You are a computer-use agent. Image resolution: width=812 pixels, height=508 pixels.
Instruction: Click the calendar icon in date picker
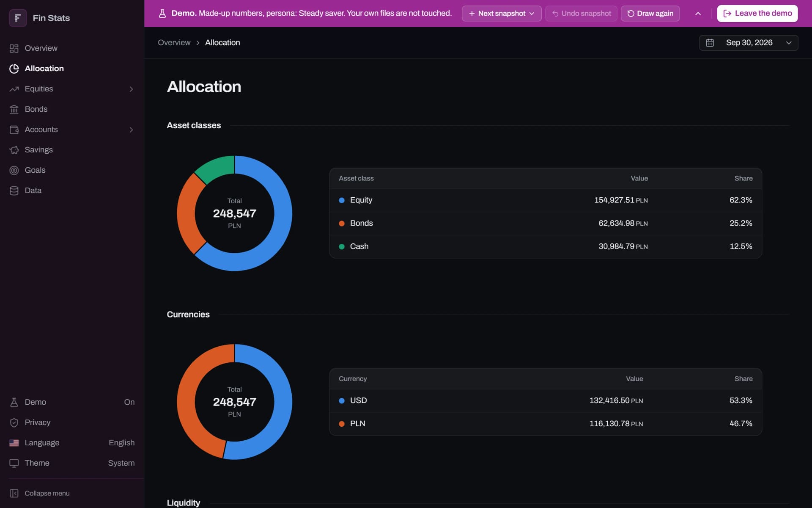(x=710, y=43)
